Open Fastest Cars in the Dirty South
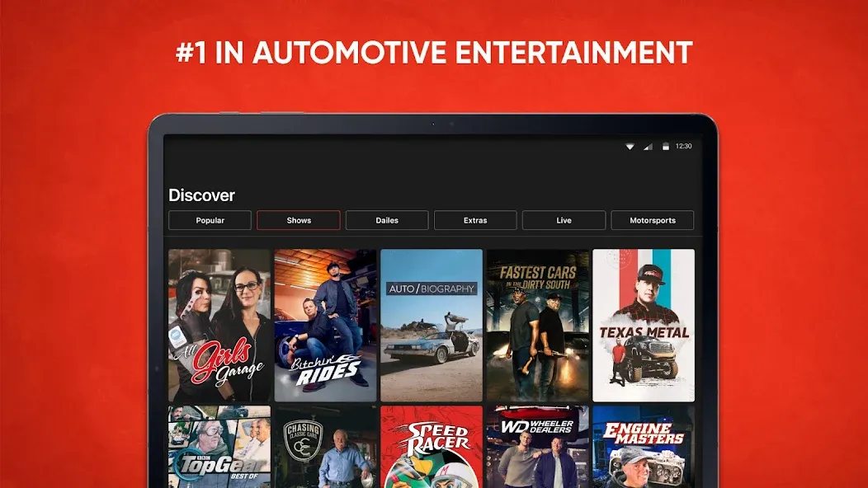 click(537, 326)
